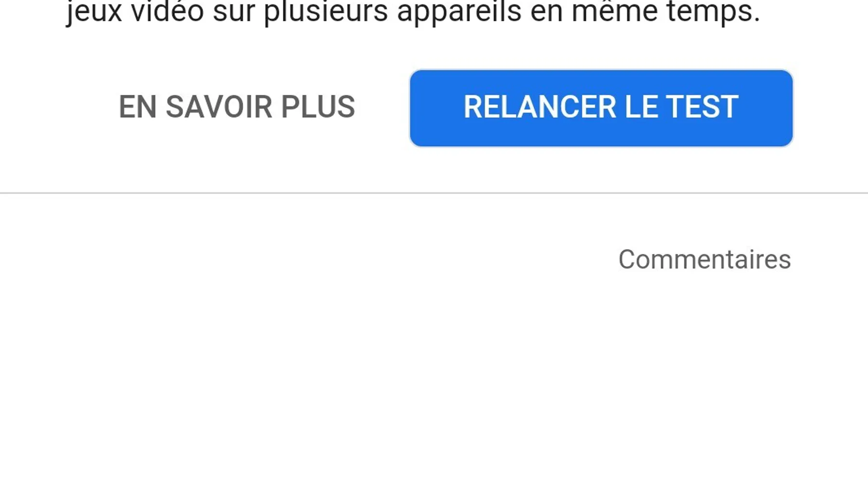Click the word "jeux" in the description text

tap(94, 12)
